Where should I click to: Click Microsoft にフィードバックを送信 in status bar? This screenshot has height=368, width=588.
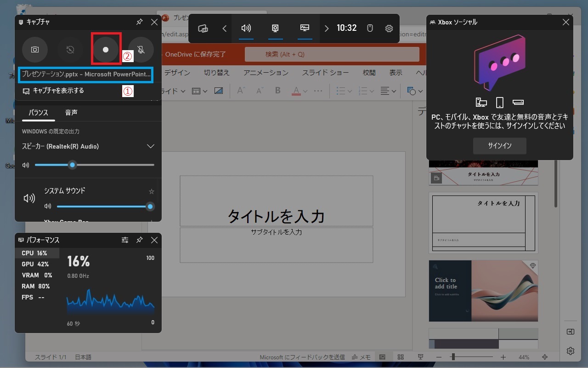pyautogui.click(x=302, y=357)
